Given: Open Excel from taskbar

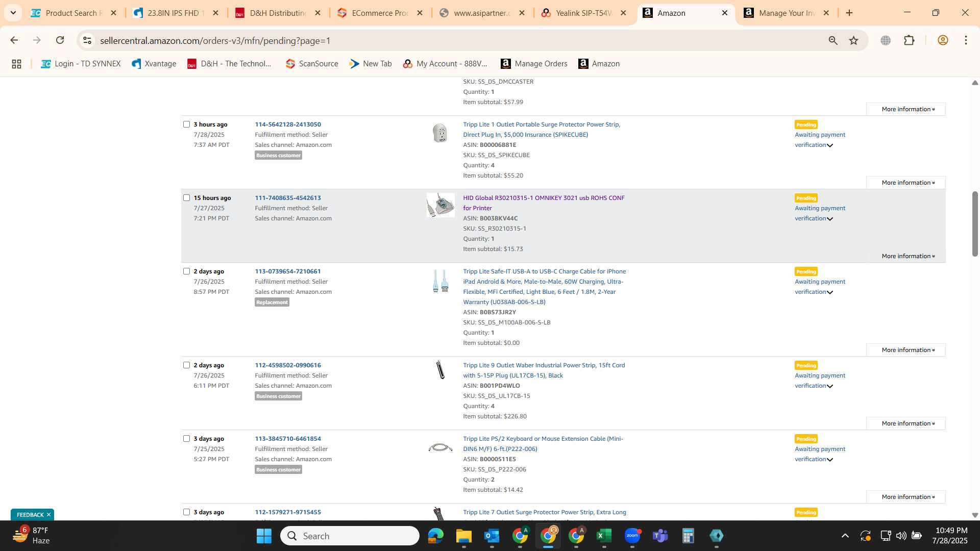Looking at the screenshot, I should coord(604,536).
